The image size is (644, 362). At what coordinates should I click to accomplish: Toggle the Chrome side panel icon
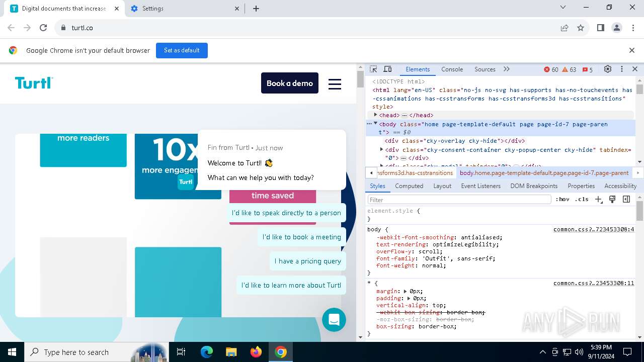tap(601, 28)
